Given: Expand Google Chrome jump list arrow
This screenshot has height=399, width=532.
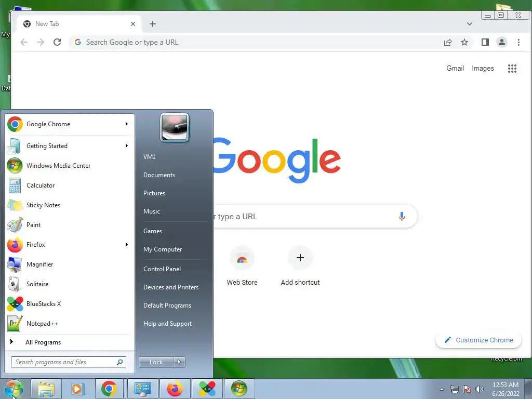Looking at the screenshot, I should click(127, 124).
